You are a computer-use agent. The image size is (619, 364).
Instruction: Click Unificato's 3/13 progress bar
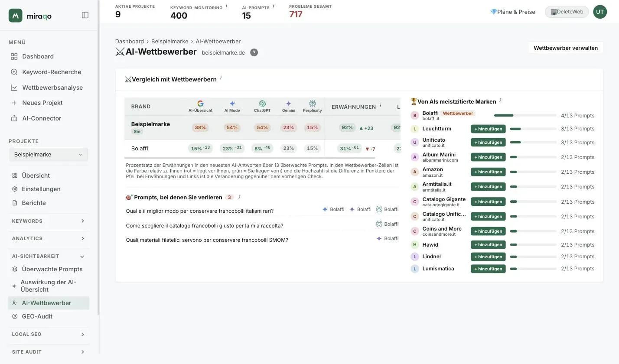point(533,142)
